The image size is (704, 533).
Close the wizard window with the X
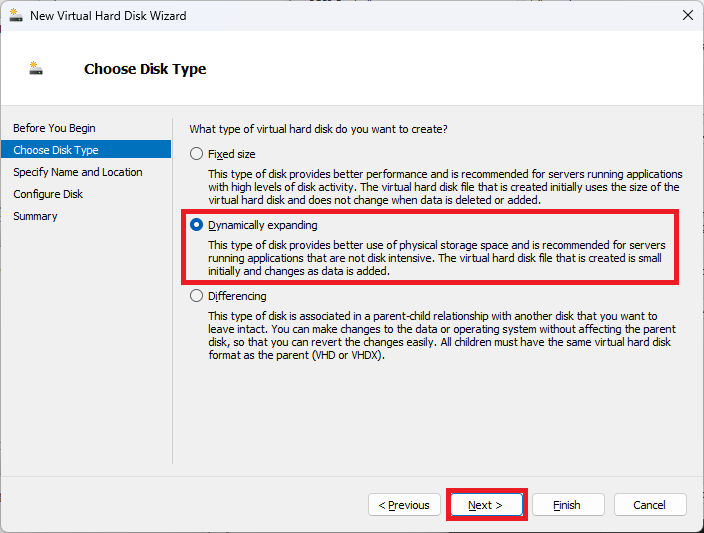pyautogui.click(x=687, y=15)
